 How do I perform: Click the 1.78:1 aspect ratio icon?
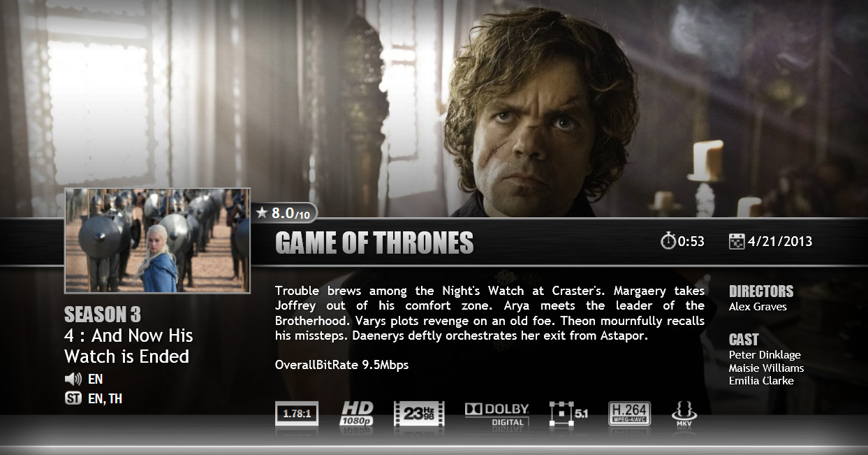point(297,414)
